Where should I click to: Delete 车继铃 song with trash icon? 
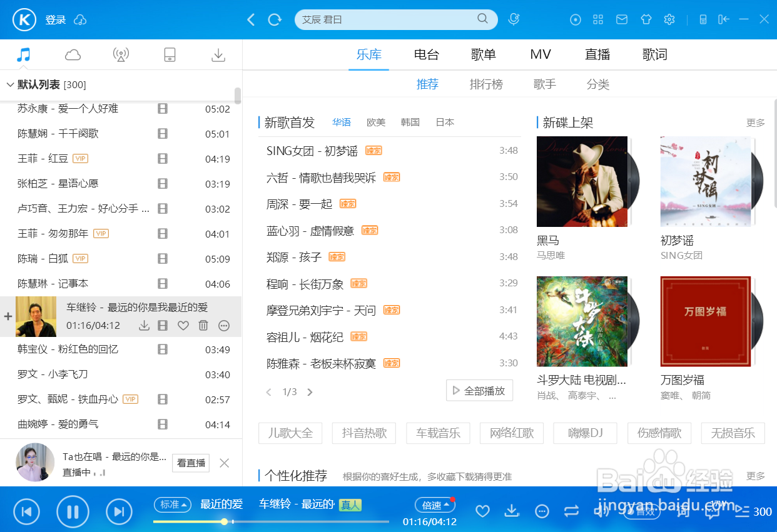203,325
